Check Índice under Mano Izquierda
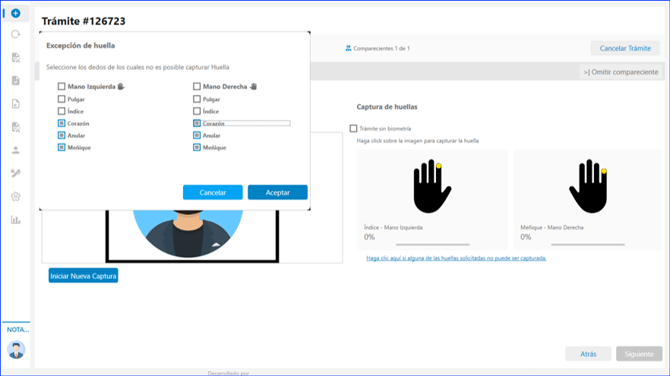 [62, 111]
